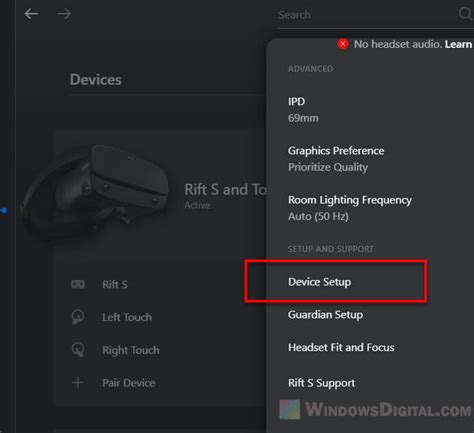Go back with the left arrow
The image size is (474, 433).
31,14
